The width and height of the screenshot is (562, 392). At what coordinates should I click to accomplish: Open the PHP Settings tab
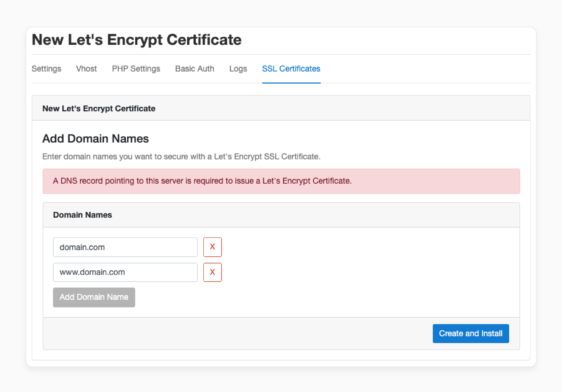pyautogui.click(x=136, y=69)
